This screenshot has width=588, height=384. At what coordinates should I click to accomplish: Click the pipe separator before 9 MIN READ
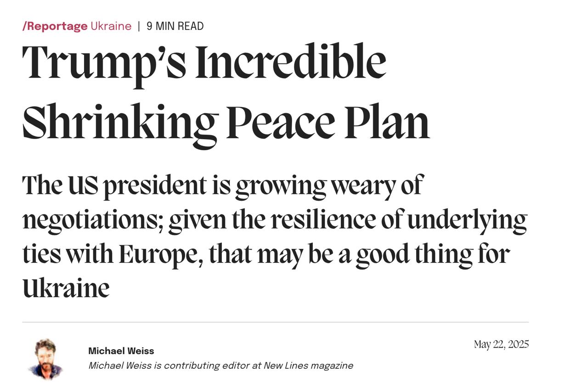pos(139,26)
